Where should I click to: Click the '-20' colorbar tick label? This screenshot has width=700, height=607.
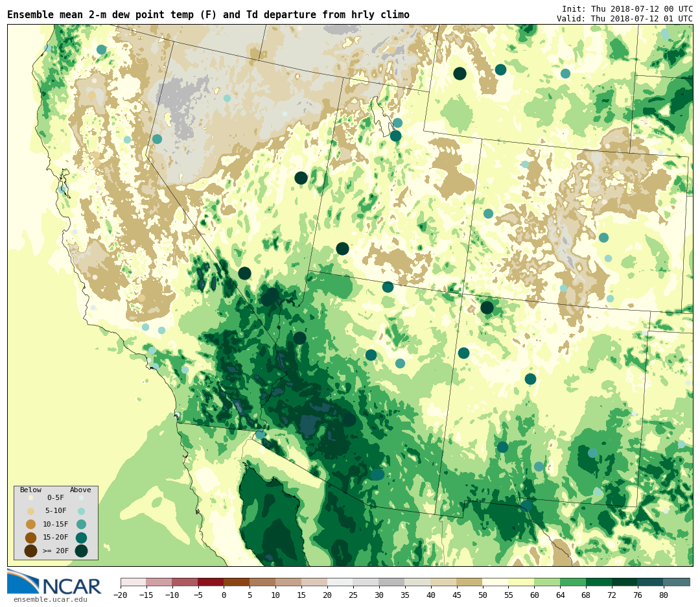(121, 595)
